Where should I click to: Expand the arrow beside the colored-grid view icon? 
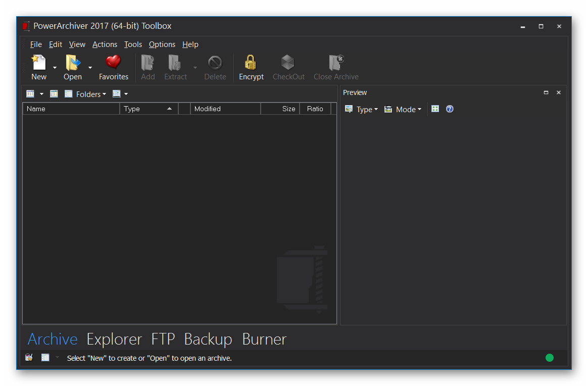click(41, 94)
